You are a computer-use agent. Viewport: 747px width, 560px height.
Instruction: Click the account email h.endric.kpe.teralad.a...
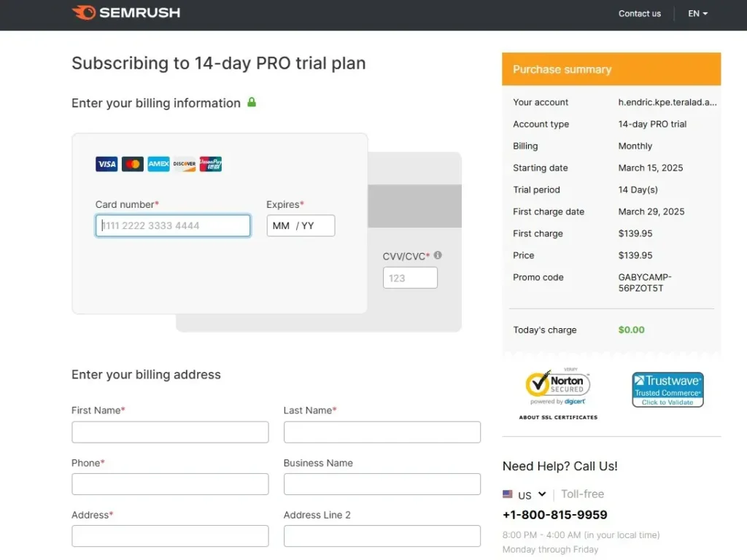point(667,102)
